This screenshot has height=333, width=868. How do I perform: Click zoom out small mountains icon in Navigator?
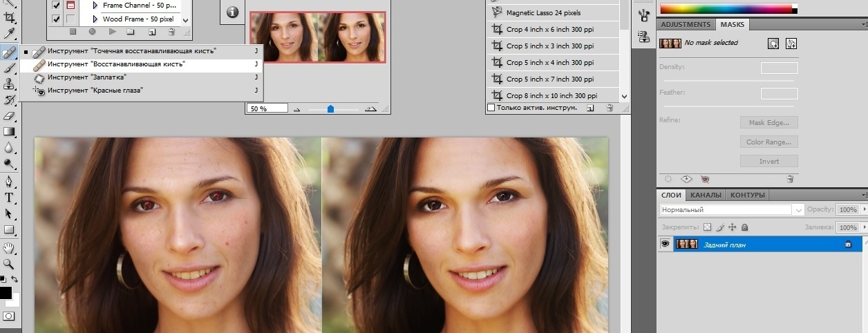(x=297, y=108)
